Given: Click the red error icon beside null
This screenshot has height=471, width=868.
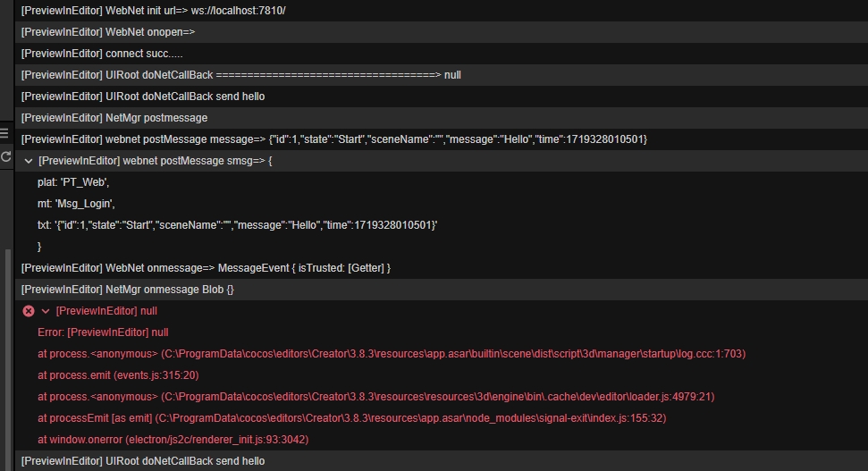Looking at the screenshot, I should pos(29,311).
